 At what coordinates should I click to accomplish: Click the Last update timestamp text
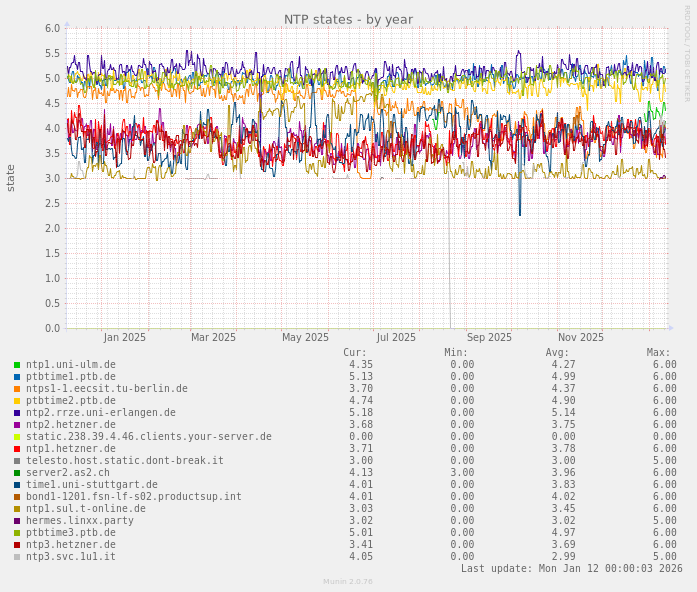click(571, 569)
